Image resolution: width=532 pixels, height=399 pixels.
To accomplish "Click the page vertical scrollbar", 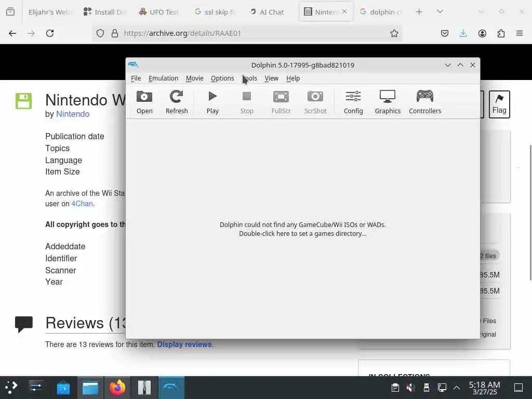I will (530, 212).
